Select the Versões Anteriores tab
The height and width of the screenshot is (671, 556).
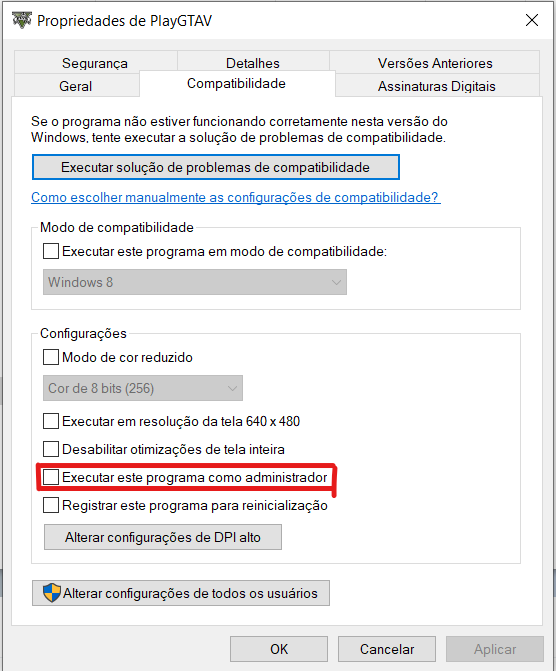[x=435, y=63]
